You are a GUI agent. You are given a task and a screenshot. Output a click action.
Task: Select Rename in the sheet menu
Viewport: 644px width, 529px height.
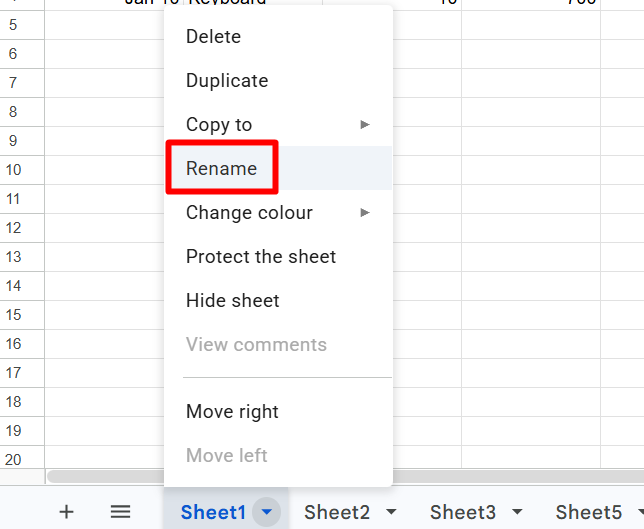click(x=278, y=168)
